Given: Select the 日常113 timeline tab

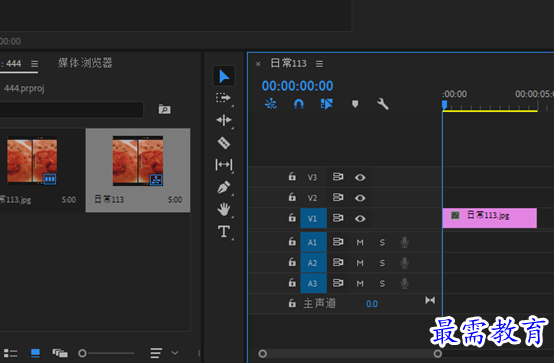Looking at the screenshot, I should [288, 63].
